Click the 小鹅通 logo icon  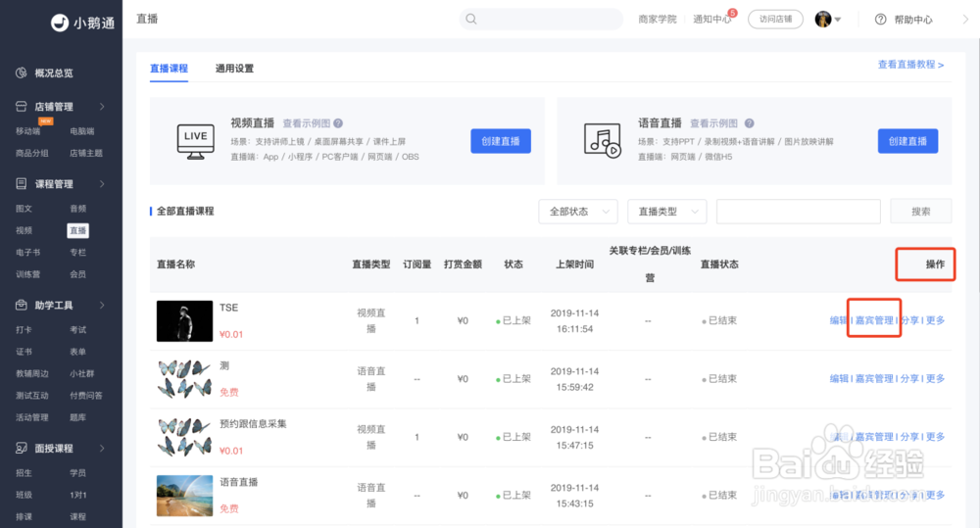coord(60,23)
